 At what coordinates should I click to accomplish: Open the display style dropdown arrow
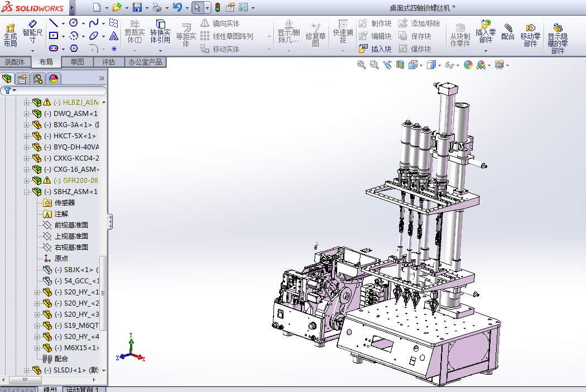pyautogui.click(x=440, y=65)
